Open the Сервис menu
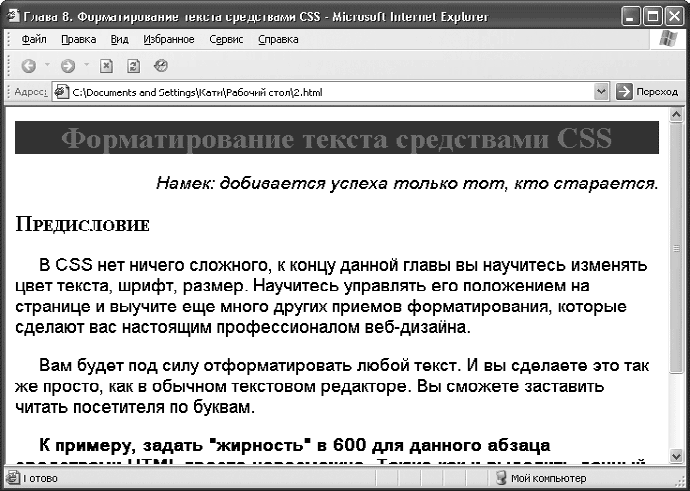 pos(227,40)
